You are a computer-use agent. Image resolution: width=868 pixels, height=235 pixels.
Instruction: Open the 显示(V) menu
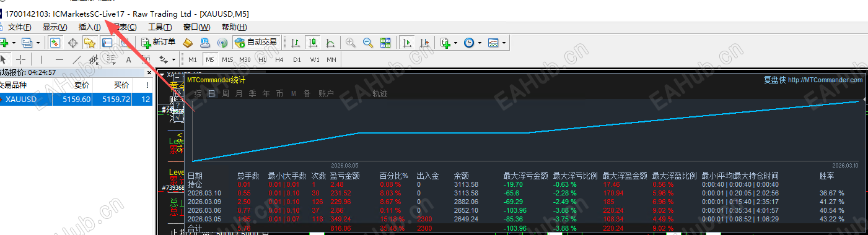pos(55,27)
